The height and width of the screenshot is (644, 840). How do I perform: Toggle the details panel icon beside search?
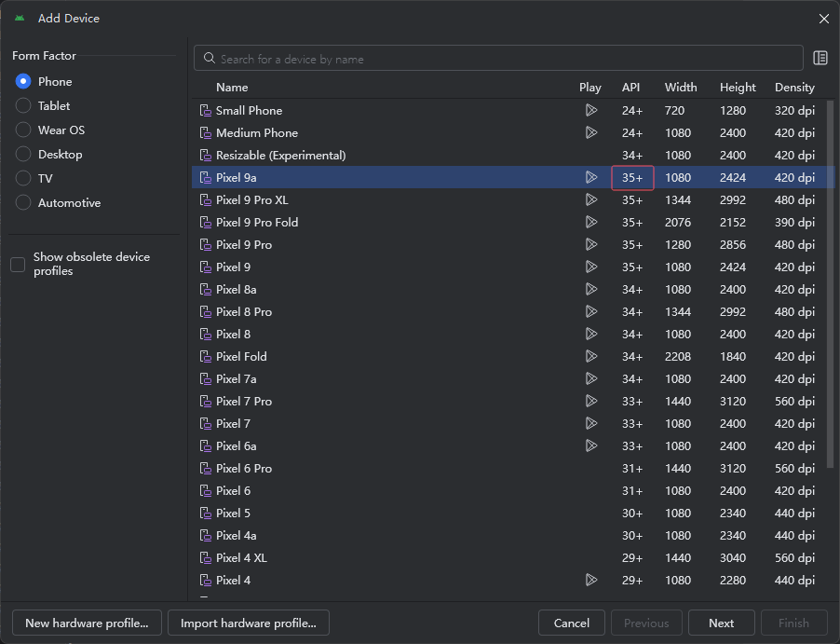coord(820,58)
